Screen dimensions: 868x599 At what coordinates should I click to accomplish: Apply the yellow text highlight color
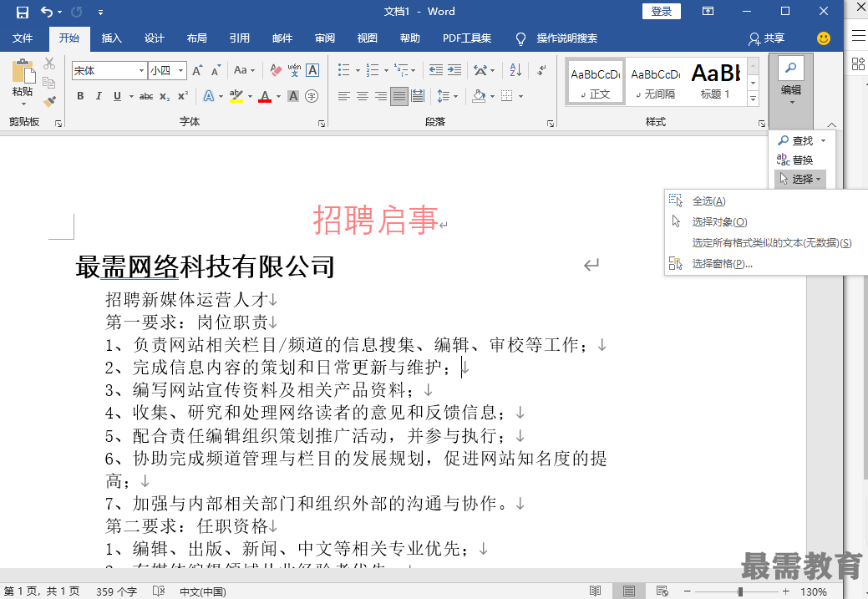pos(236,96)
